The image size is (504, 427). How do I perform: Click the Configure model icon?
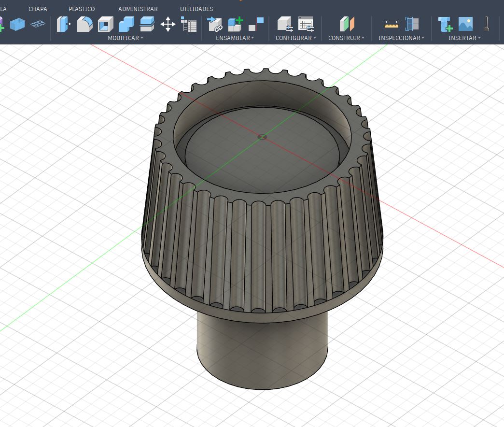(285, 24)
